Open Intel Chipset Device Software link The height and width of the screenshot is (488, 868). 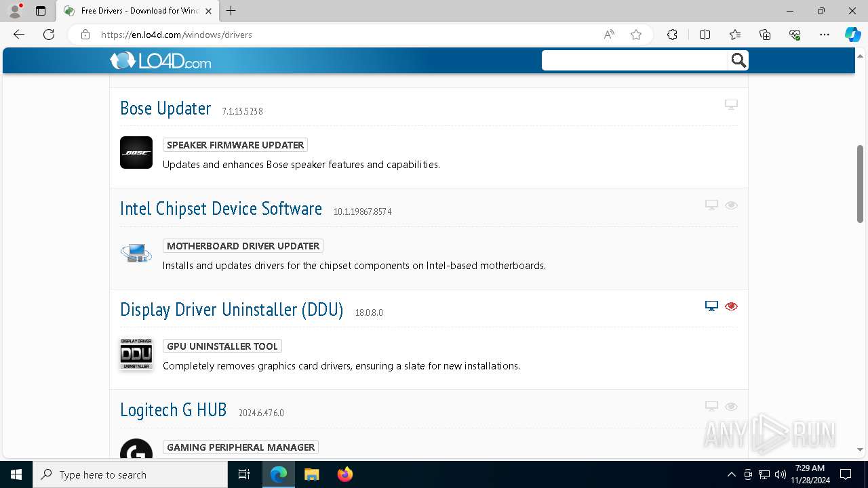tap(221, 209)
